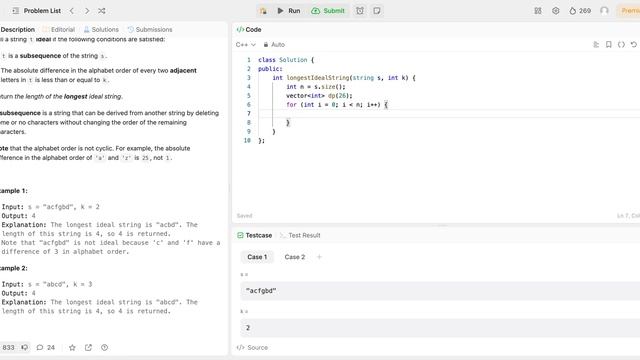The image size is (640, 360).
Task: Pick a random problem shuffle icon
Action: (x=102, y=11)
